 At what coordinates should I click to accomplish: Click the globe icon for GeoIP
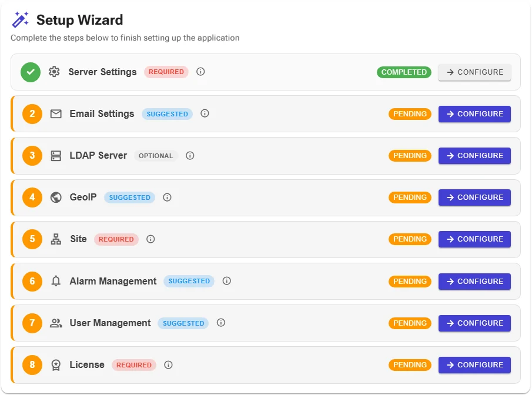point(56,197)
